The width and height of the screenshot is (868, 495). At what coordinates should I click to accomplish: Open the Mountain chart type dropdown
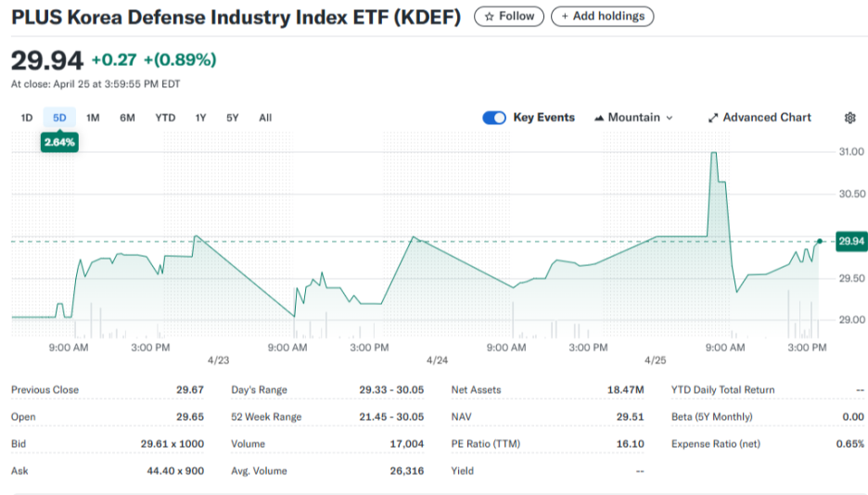click(x=633, y=118)
